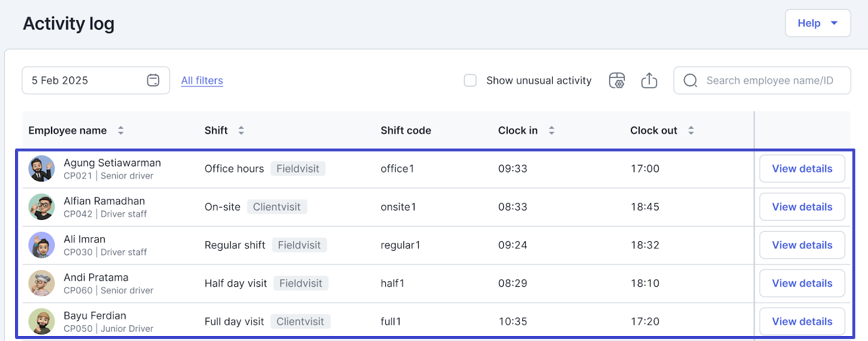Click the column settings icon
Viewport: 868px width, 341px height.
(x=617, y=80)
